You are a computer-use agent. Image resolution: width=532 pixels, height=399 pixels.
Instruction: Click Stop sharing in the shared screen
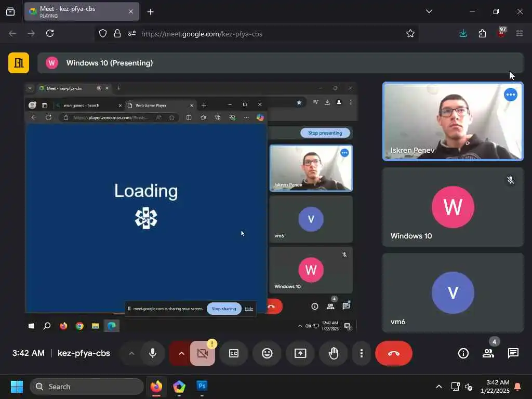(224, 309)
